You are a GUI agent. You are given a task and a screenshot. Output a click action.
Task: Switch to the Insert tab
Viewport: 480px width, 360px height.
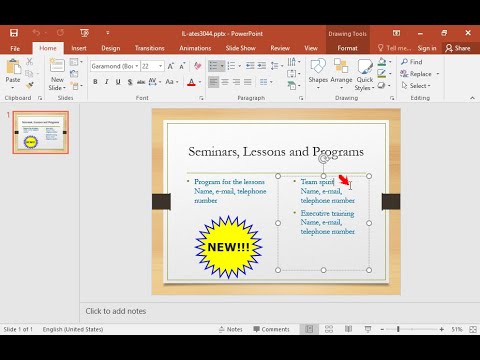tap(79, 48)
